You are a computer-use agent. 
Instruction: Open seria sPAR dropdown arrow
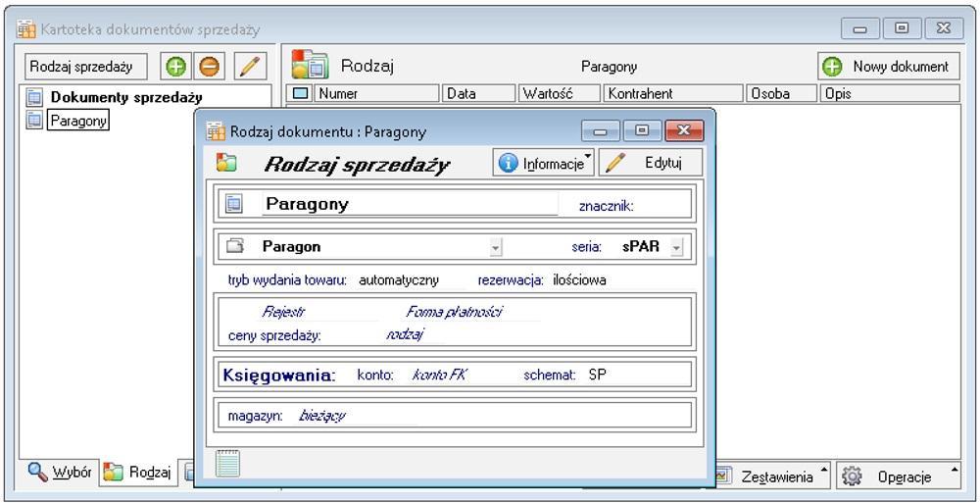click(x=675, y=248)
